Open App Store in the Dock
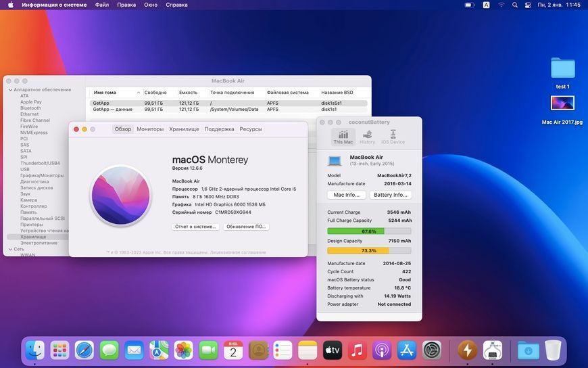588x368 pixels. coord(407,350)
